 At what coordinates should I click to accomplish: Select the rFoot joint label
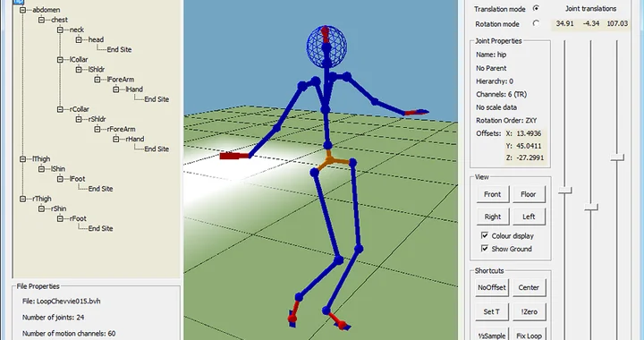pos(78,218)
